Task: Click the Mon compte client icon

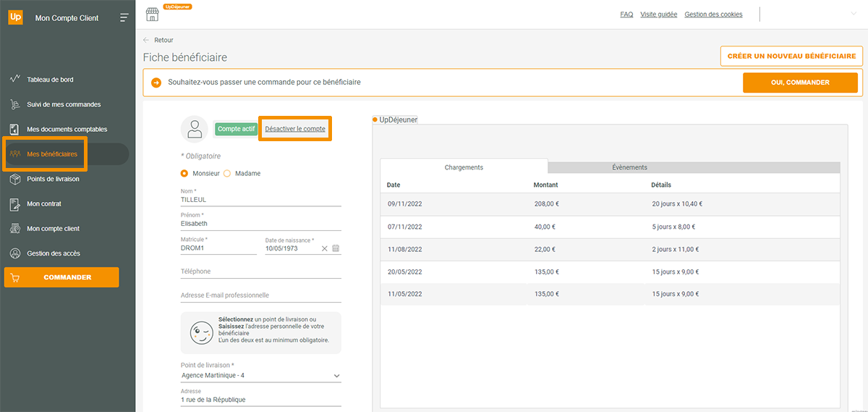Action: [x=14, y=229]
